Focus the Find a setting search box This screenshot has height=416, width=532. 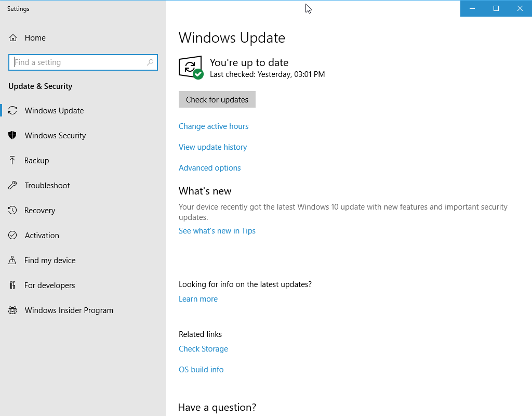[83, 62]
